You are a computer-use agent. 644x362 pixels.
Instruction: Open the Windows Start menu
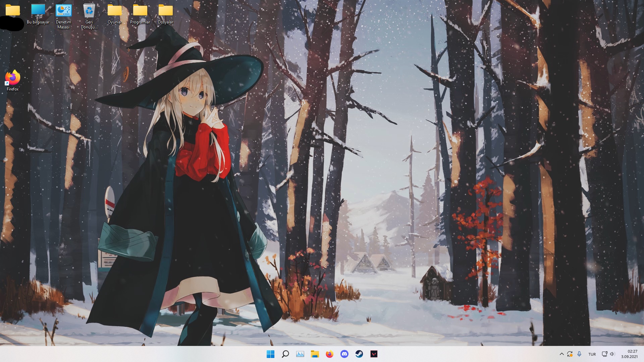click(x=270, y=354)
